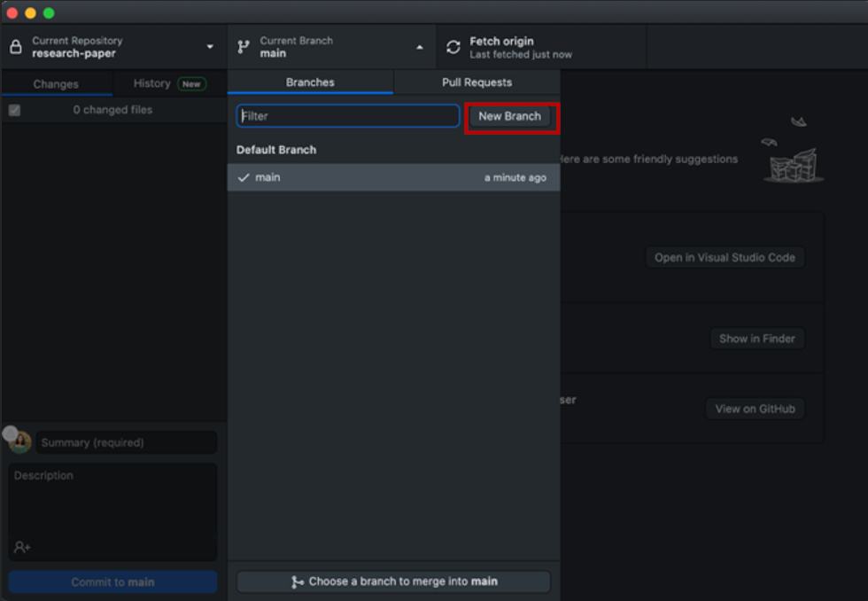The image size is (868, 601).
Task: Switch to the Pull Requests tab
Action: click(477, 82)
